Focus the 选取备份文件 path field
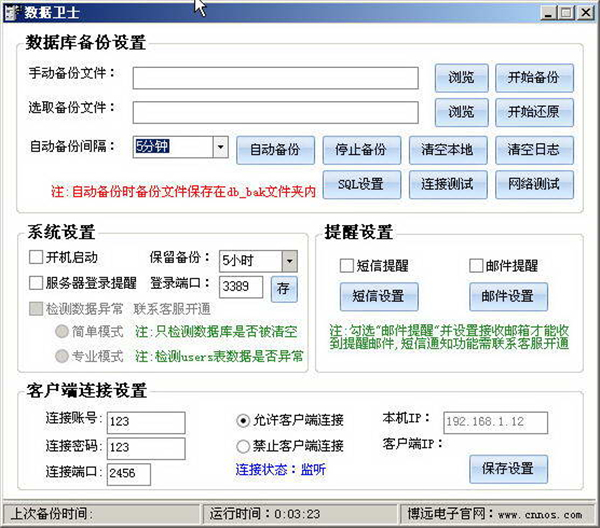This screenshot has height=528, width=600. coord(276,112)
